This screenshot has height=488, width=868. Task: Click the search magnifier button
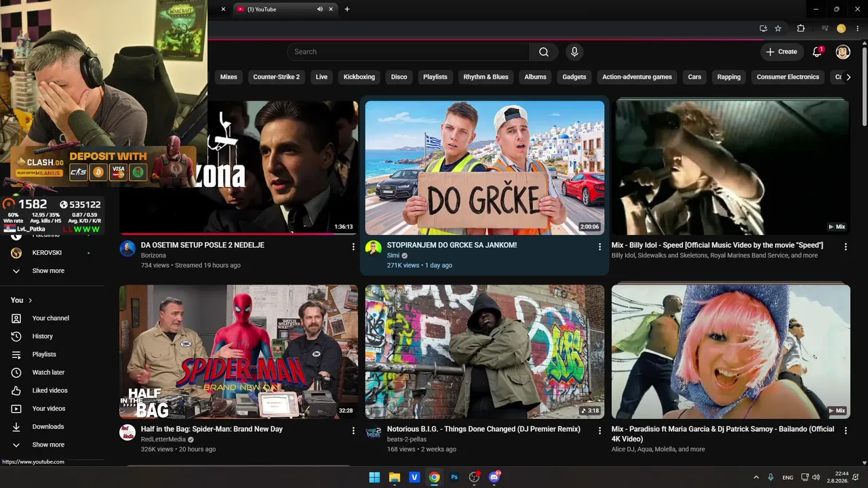pyautogui.click(x=544, y=52)
